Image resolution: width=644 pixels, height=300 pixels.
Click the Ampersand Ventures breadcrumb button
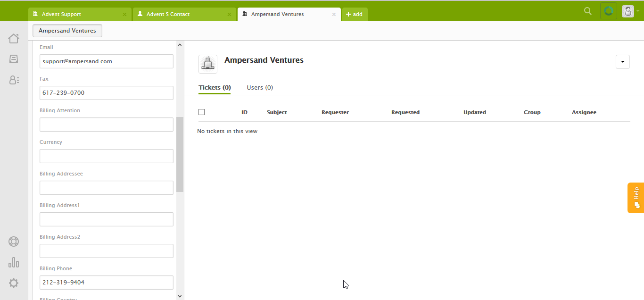click(67, 31)
